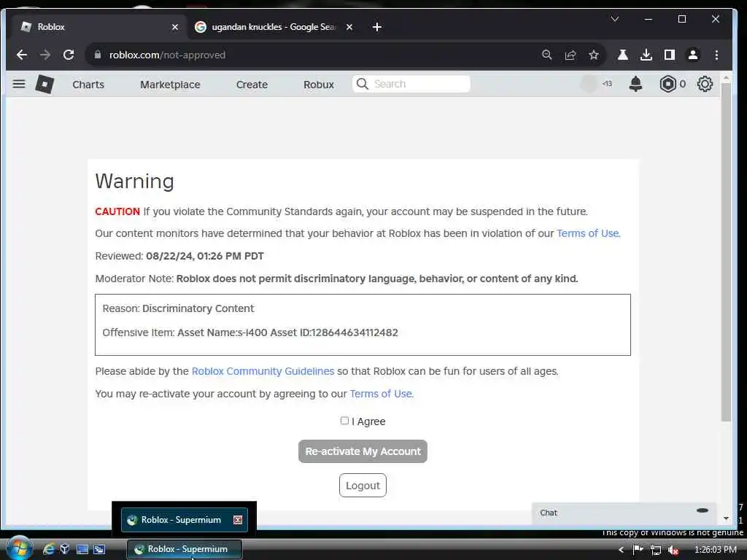Close the Roblox - Supermium thumbnail preview
The width and height of the screenshot is (747, 560).
[x=238, y=520]
